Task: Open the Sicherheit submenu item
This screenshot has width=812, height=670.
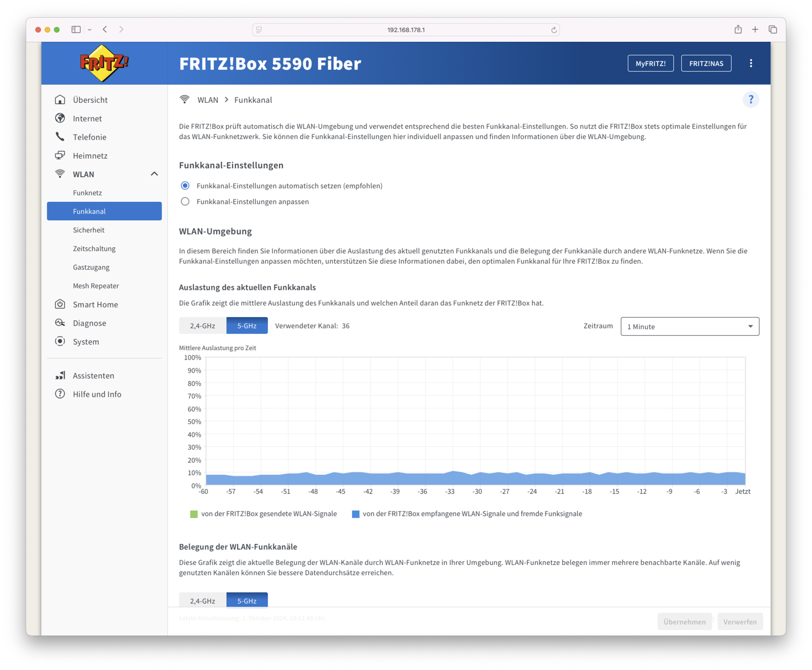Action: pos(104,230)
